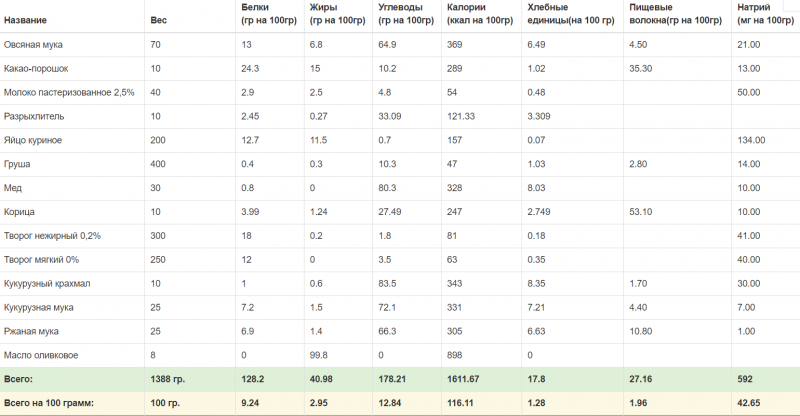800x416 pixels.
Task: Click total fiber value '27.16'
Action: 640,379
